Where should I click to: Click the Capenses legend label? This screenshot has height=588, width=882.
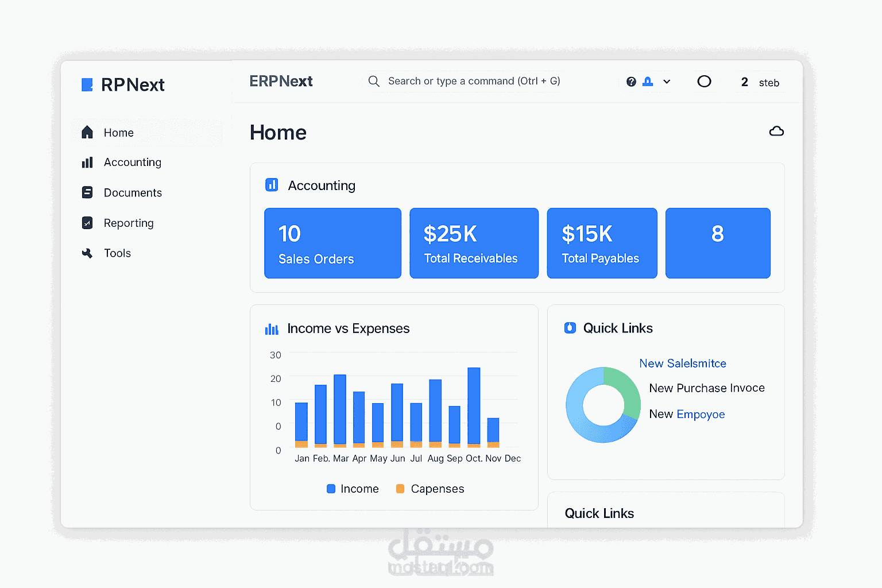tap(438, 489)
